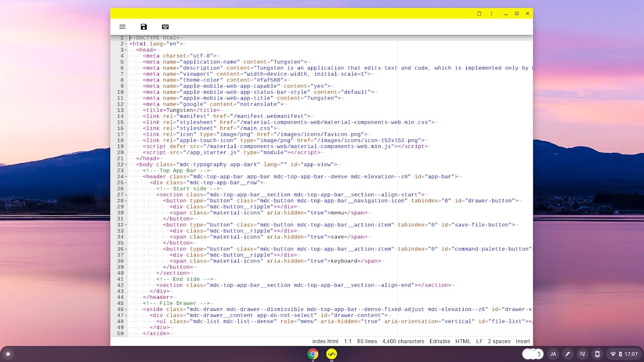Fold the body element on line 22
The width and height of the screenshot is (644, 362).
[x=126, y=165]
